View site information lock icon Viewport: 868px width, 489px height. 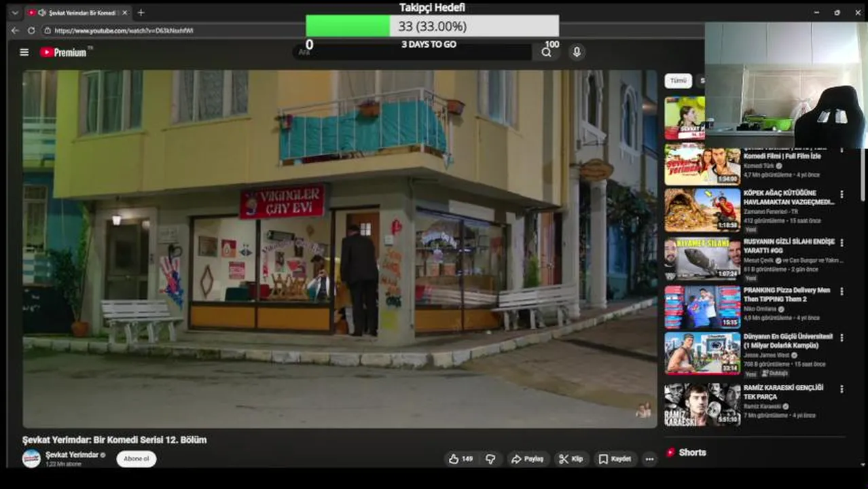click(48, 31)
